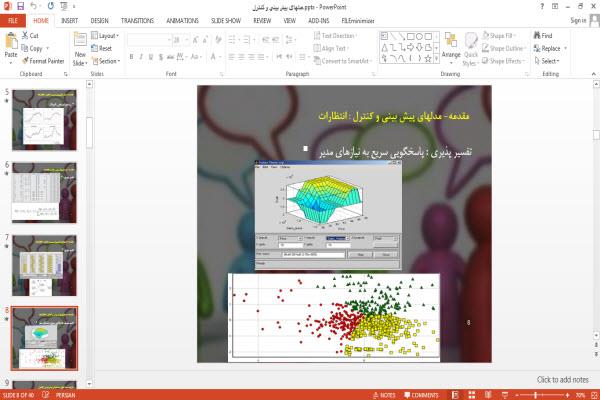
Task: Toggle Italic formatting
Action: pyautogui.click(x=141, y=57)
